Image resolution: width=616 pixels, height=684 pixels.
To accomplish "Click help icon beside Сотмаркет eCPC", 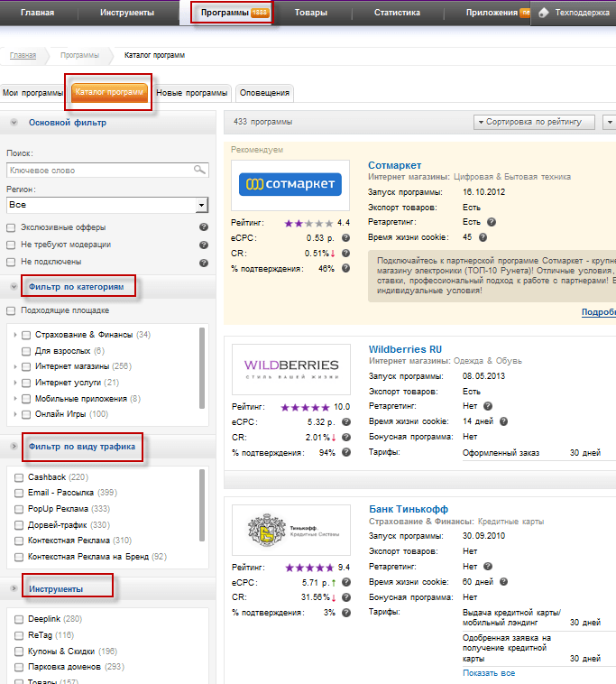I will [x=345, y=237].
